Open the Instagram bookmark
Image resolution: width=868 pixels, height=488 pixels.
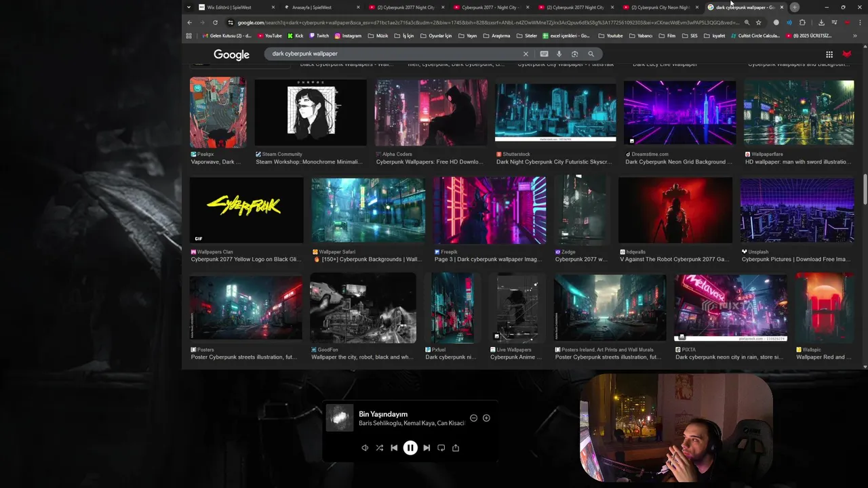tap(348, 36)
